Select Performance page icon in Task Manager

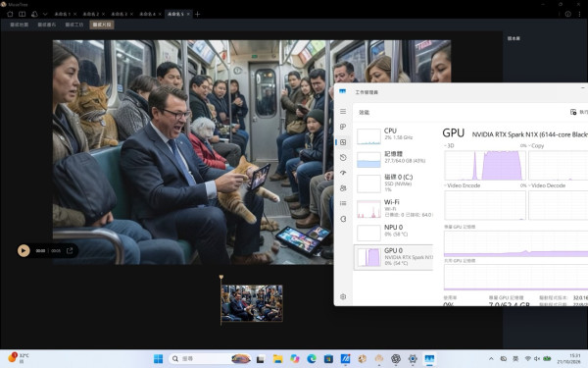(x=343, y=142)
